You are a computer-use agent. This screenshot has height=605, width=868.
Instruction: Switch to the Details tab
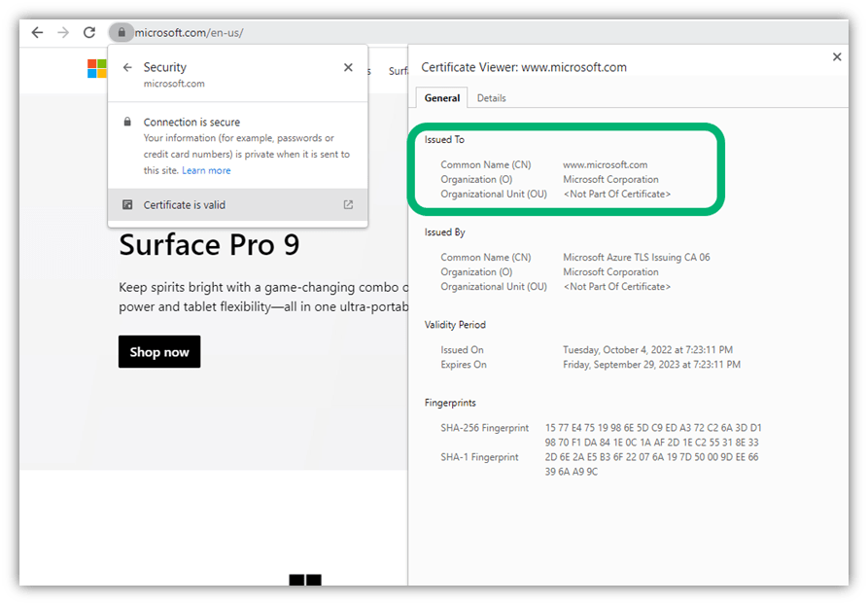pos(492,98)
